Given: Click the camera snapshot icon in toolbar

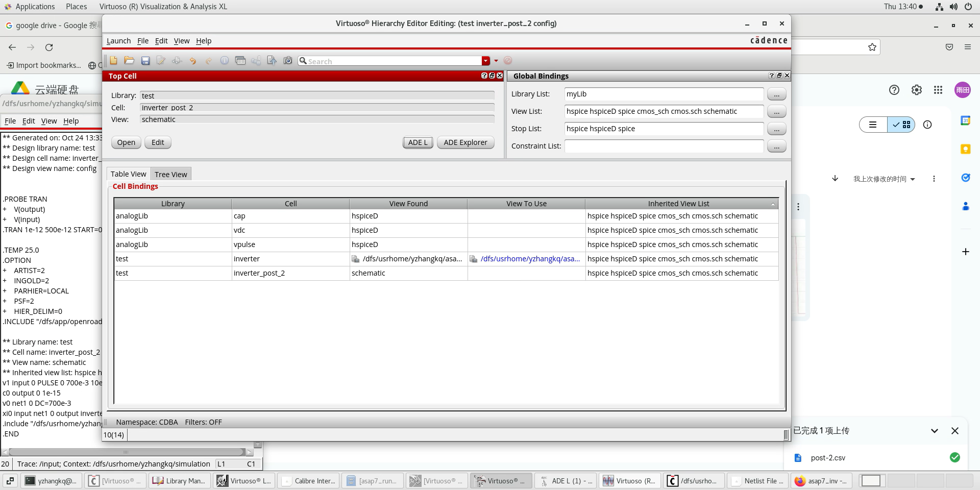Looking at the screenshot, I should 288,61.
